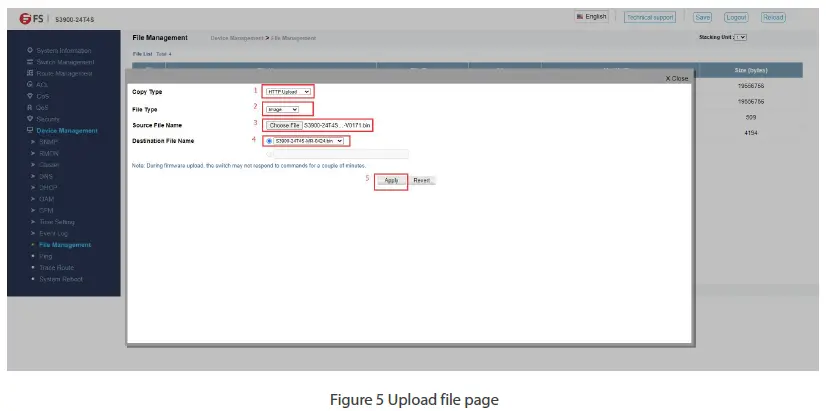Open the Copy Type dropdown
This screenshot has width=826, height=411.
coord(288,92)
